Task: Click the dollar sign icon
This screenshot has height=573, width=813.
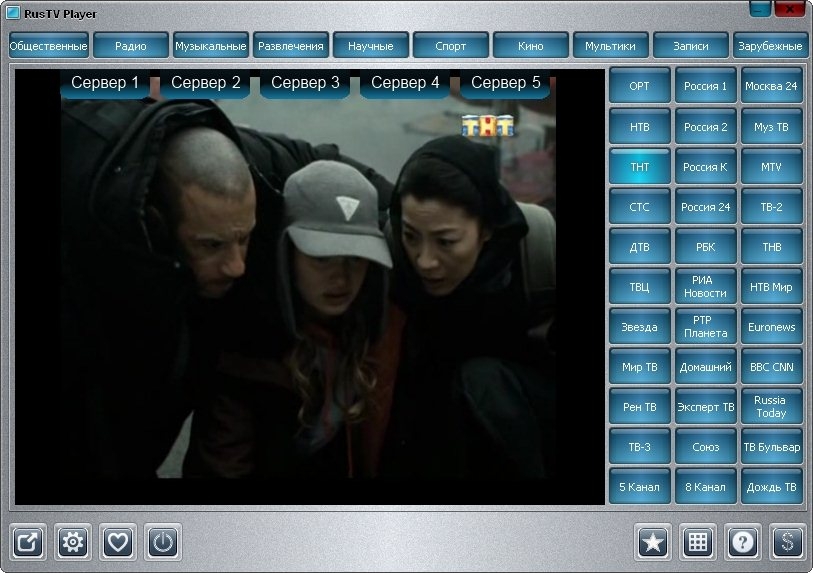Action: click(788, 542)
